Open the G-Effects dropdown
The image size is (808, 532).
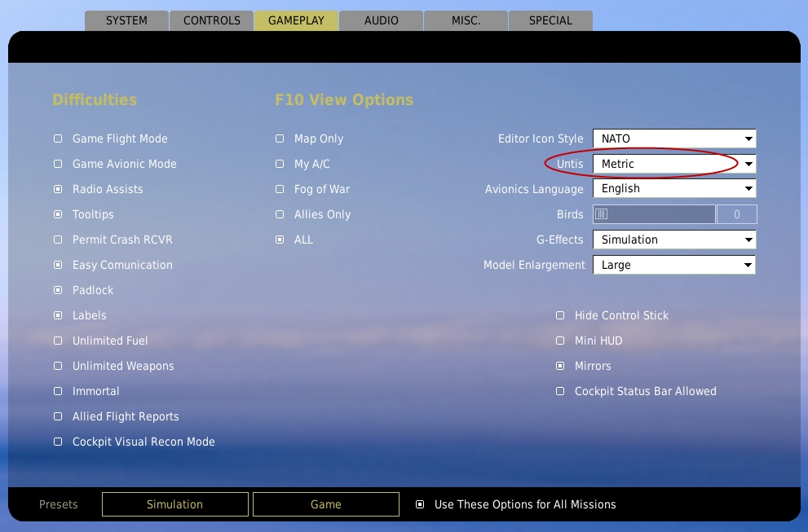coord(674,240)
